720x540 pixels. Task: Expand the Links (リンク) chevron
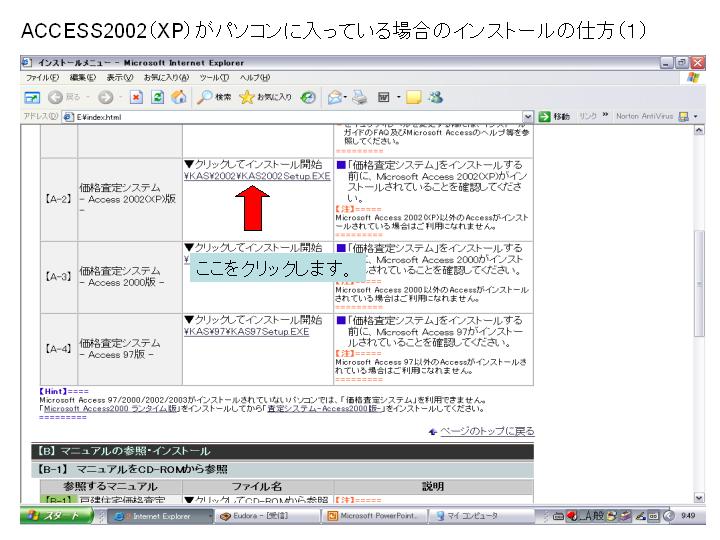[x=605, y=115]
